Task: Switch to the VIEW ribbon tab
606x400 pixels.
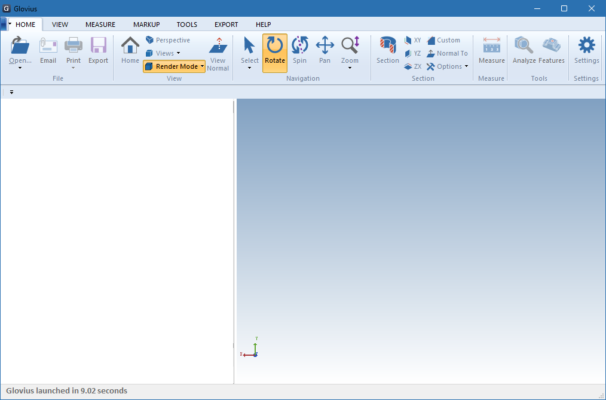Action: (60, 24)
